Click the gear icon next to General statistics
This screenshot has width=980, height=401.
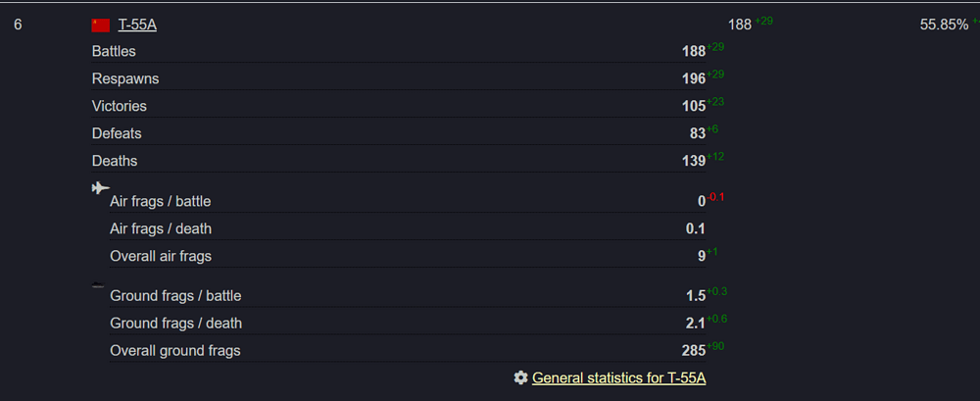[x=520, y=377]
